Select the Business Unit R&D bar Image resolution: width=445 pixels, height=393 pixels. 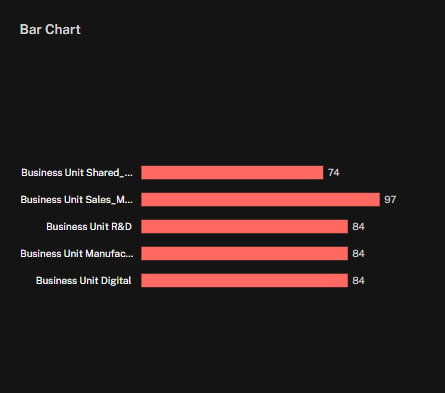(244, 227)
